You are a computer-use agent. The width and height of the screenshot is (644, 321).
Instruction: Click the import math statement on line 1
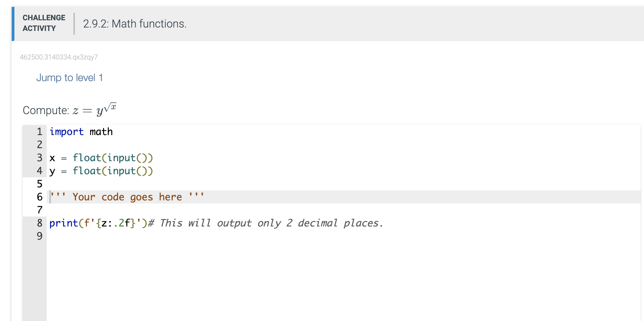[81, 132]
